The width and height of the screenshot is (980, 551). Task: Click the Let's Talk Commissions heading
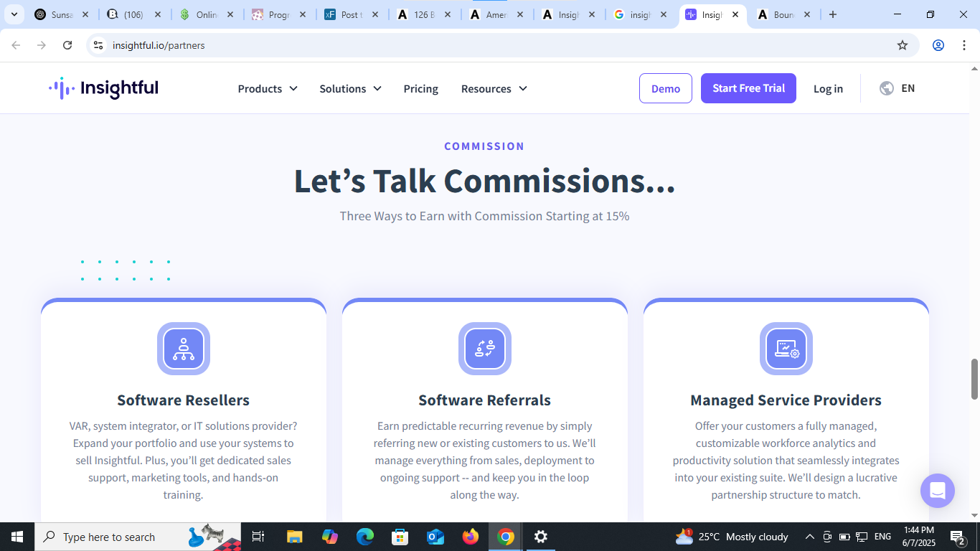485,181
